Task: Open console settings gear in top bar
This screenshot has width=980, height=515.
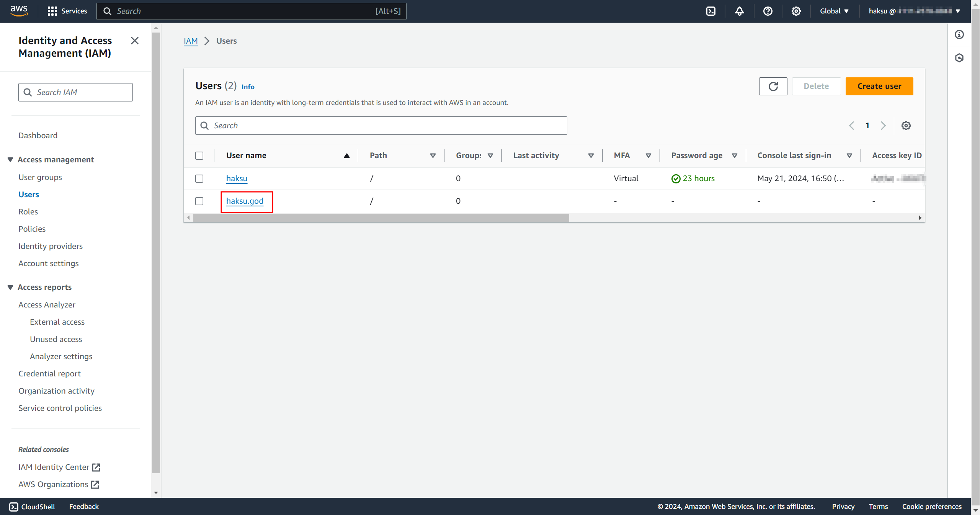Action: pyautogui.click(x=796, y=11)
